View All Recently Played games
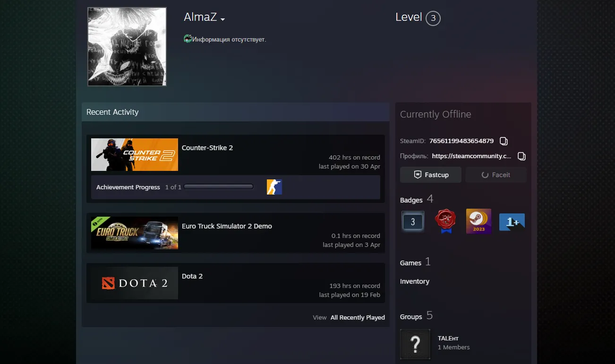Screen dimensions: 615x364 pyautogui.click(x=358, y=317)
